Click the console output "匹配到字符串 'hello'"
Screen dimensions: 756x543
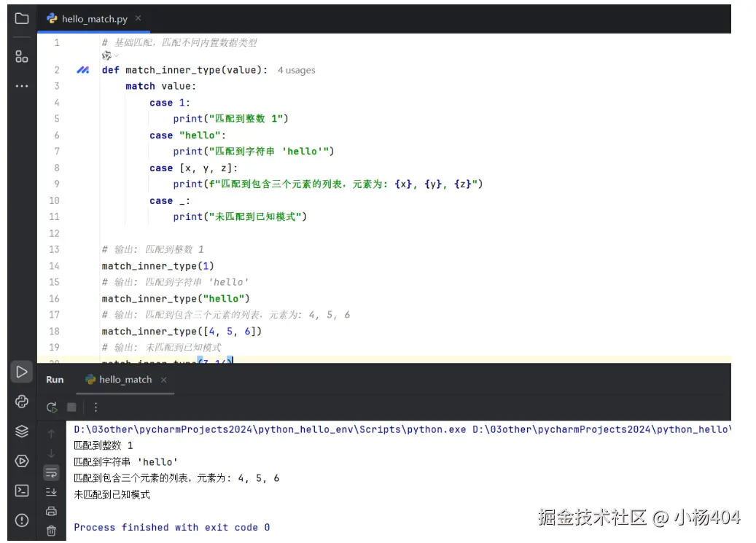coord(126,462)
